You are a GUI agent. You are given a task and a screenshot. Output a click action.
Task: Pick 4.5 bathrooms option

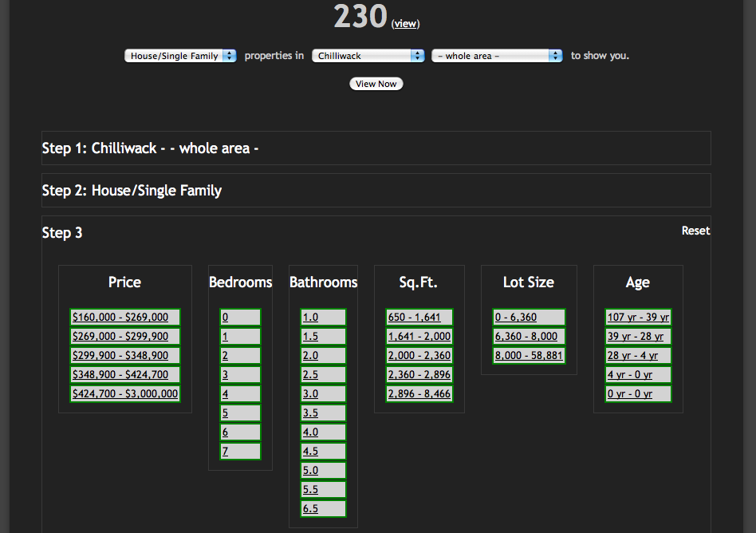(x=323, y=452)
